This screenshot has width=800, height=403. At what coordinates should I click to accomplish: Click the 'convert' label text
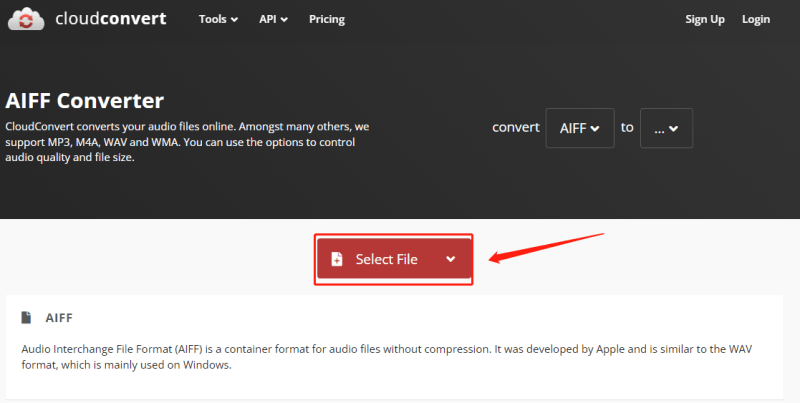coord(516,128)
